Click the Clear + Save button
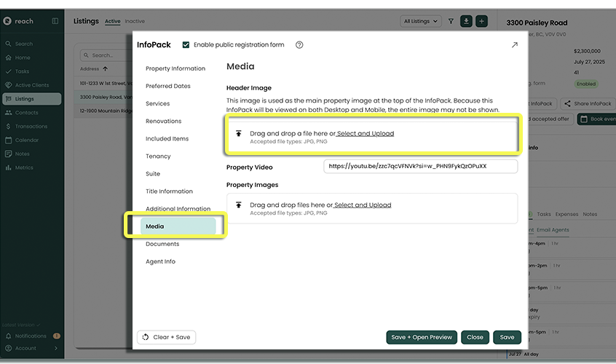Viewport: 616px width, 364px height. pyautogui.click(x=166, y=337)
